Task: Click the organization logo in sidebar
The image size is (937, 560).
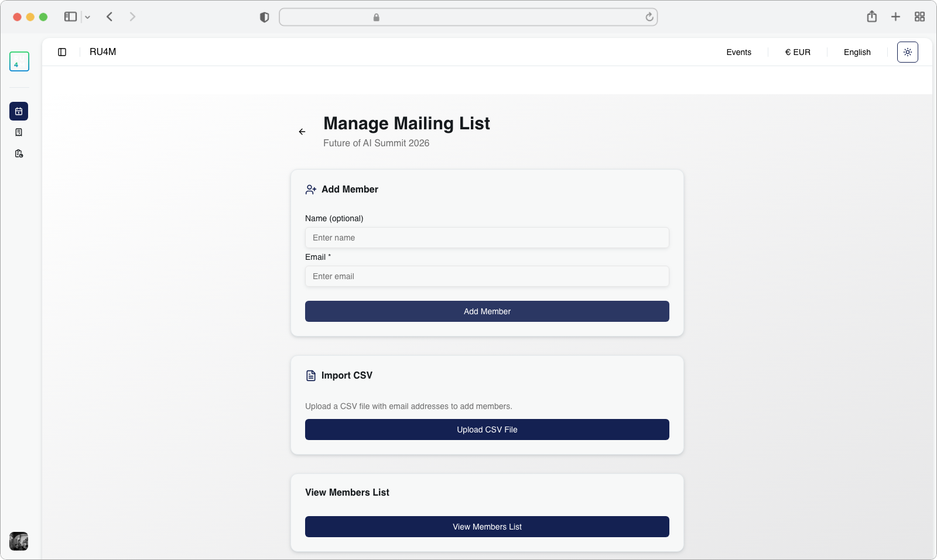Action: (19, 61)
